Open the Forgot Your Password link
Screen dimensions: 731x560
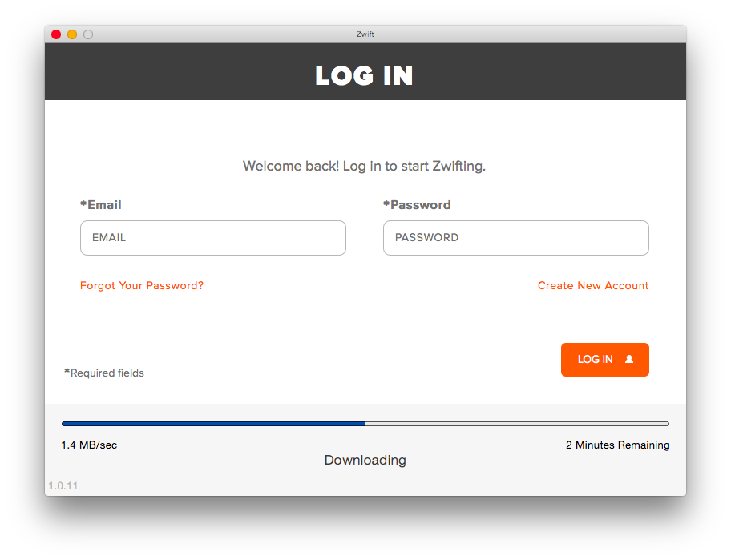coord(142,285)
